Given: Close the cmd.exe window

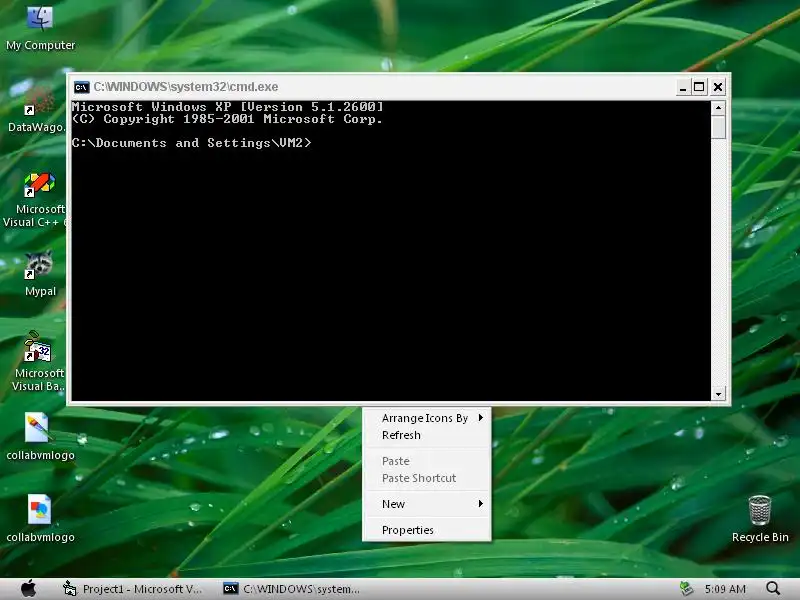Looking at the screenshot, I should 718,87.
